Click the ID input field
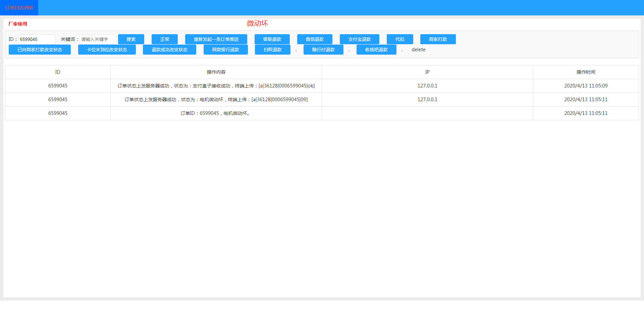 (x=37, y=39)
